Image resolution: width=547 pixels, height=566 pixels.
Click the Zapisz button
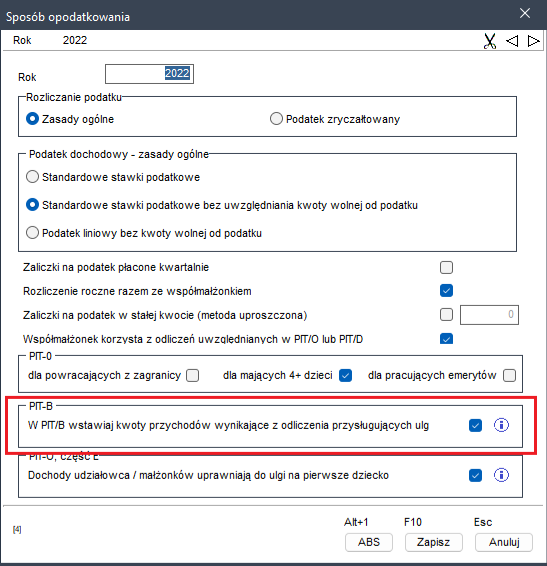(x=434, y=542)
